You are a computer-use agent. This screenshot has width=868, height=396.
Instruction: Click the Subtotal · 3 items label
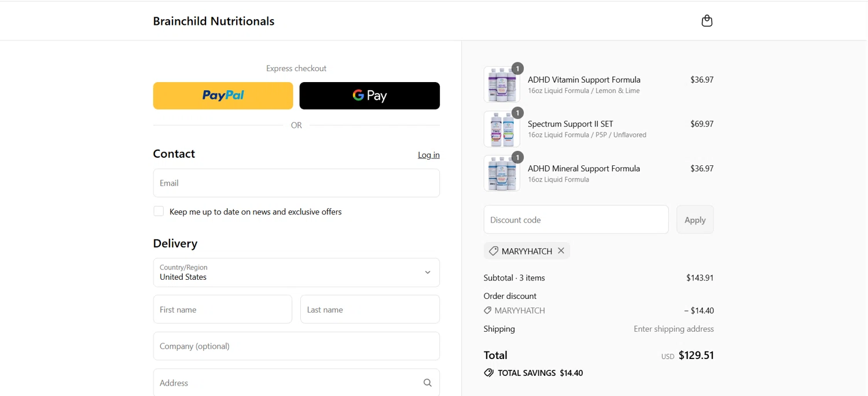[x=514, y=277]
